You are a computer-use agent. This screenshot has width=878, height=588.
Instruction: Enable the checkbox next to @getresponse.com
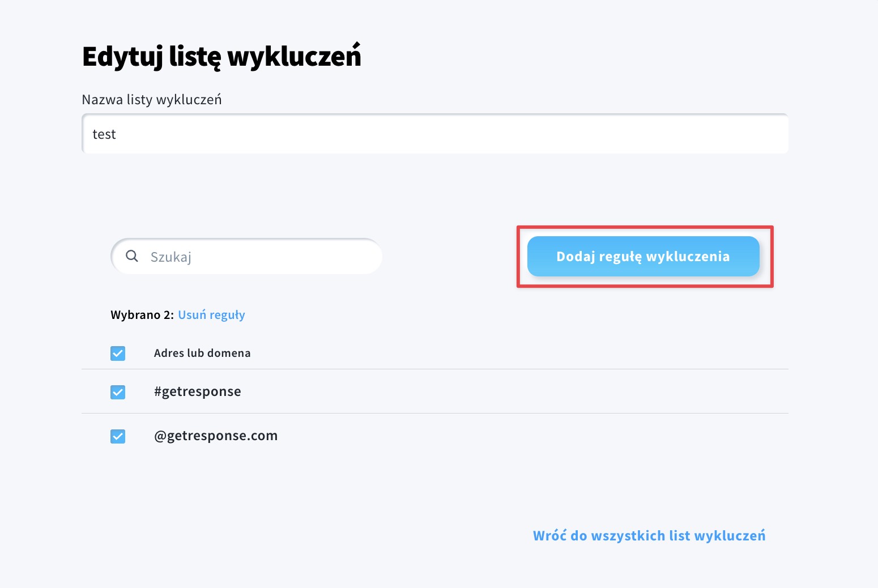pyautogui.click(x=117, y=436)
